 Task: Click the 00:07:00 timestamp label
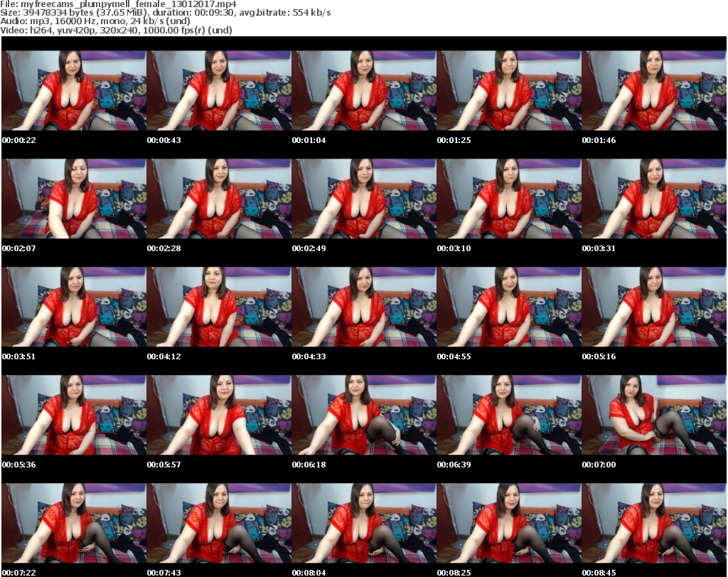599,465
